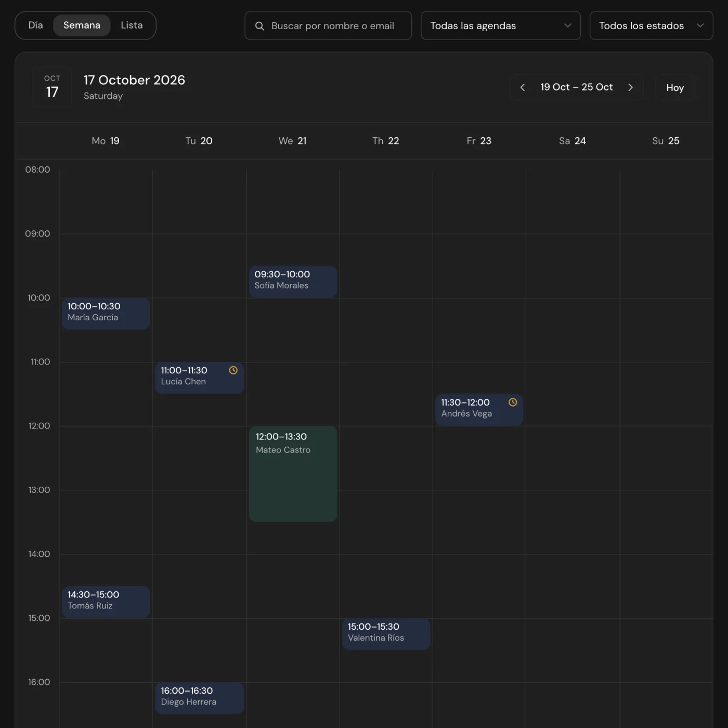Open Sofía Morales 09:30–10:00 appointment

pos(293,281)
